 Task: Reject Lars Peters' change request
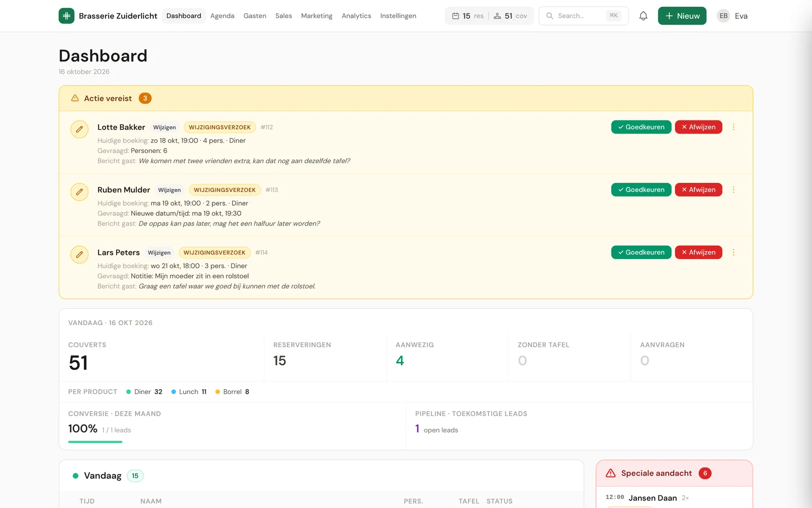[698, 252]
